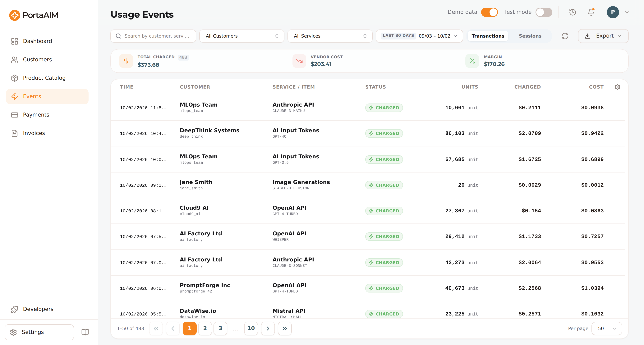Screen dimensions: 644x345
Task: Click the refresh events icon
Action: coord(565,36)
